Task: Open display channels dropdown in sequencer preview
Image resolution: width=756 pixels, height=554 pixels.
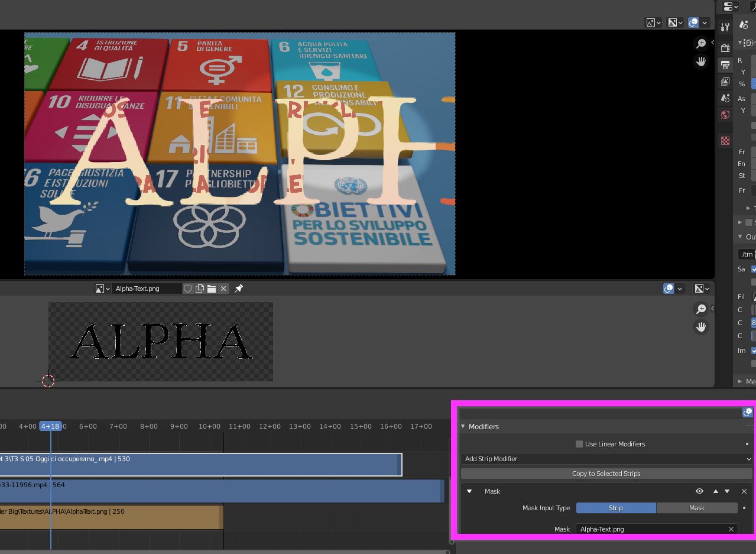Action: coord(676,22)
